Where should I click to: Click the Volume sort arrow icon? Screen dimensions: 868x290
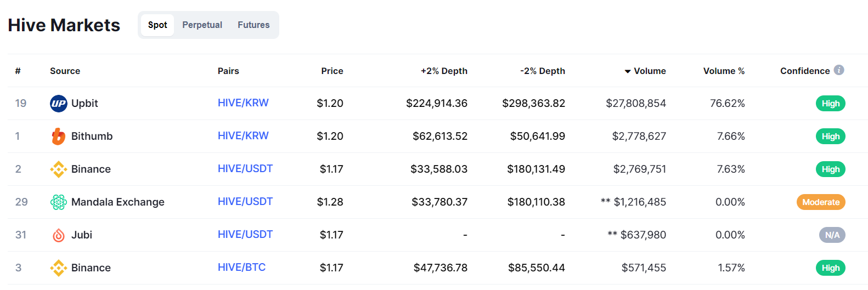pos(628,72)
